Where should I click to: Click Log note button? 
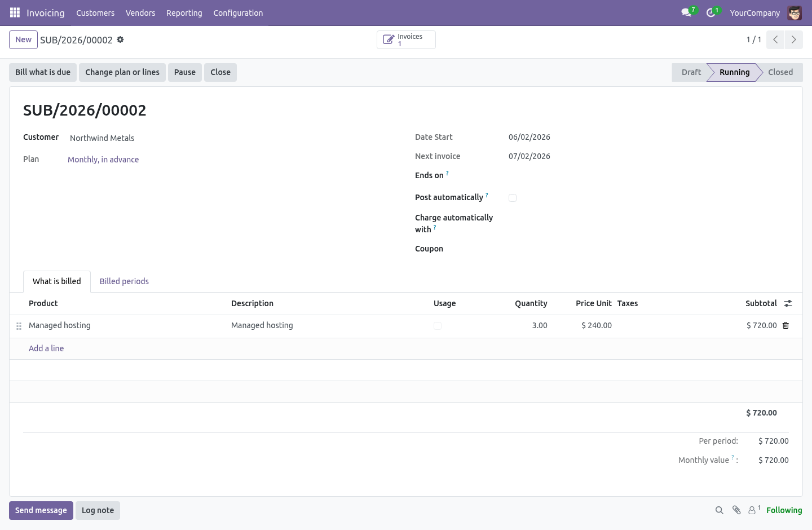tap(98, 510)
